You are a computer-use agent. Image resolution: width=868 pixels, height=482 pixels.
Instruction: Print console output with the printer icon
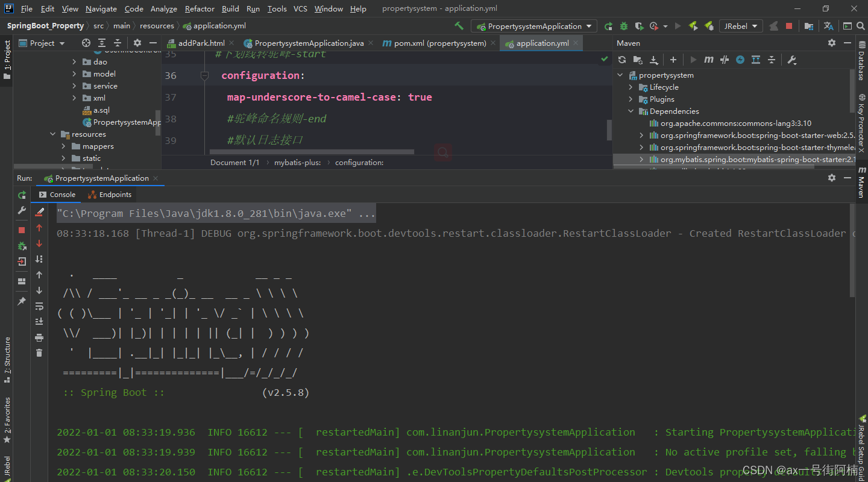pyautogui.click(x=39, y=337)
